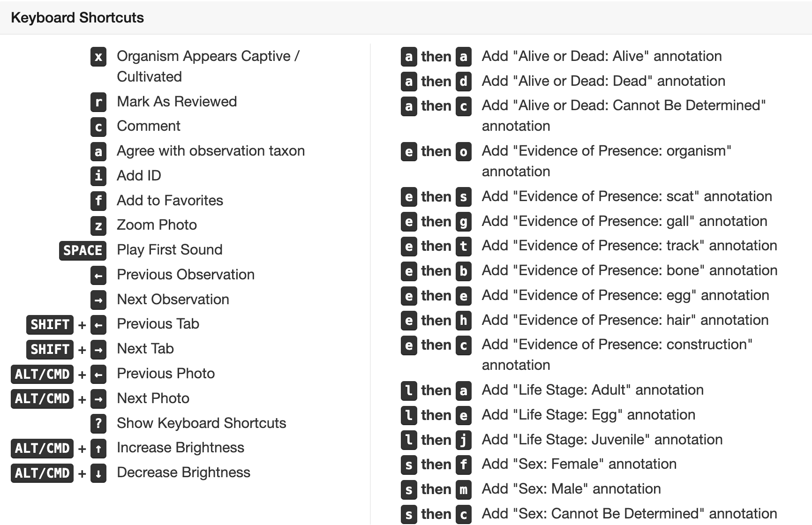Click the SPACE key badge for Play First Sound
Screen dimensions: 812x525
click(x=83, y=250)
